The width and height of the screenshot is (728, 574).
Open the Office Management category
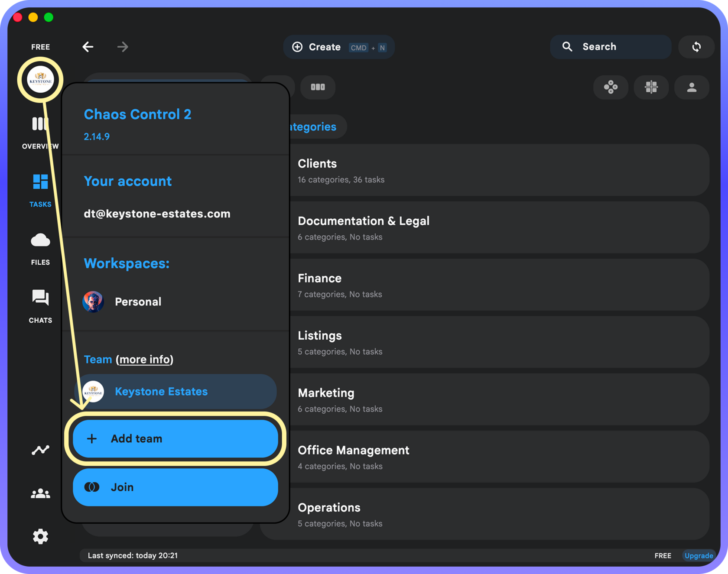click(499, 457)
